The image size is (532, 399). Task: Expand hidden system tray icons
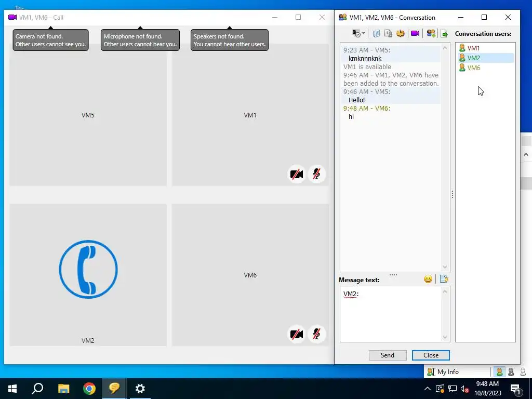(428, 389)
